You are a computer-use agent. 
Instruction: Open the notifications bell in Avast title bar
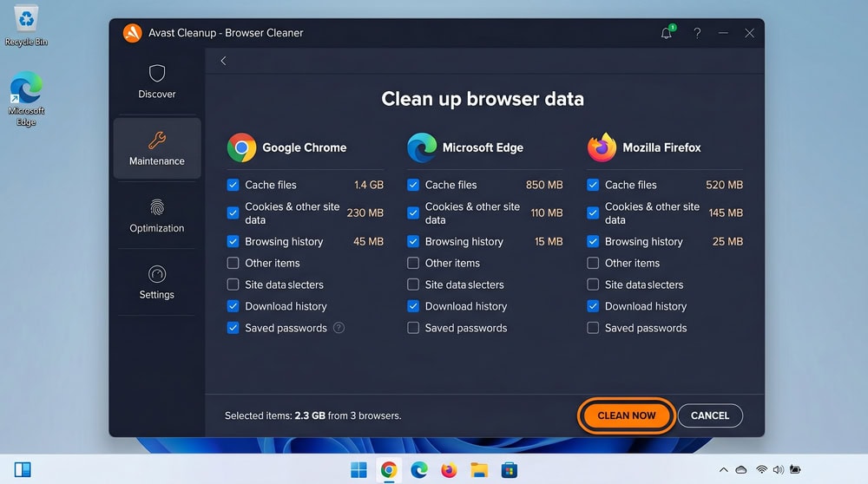(667, 33)
